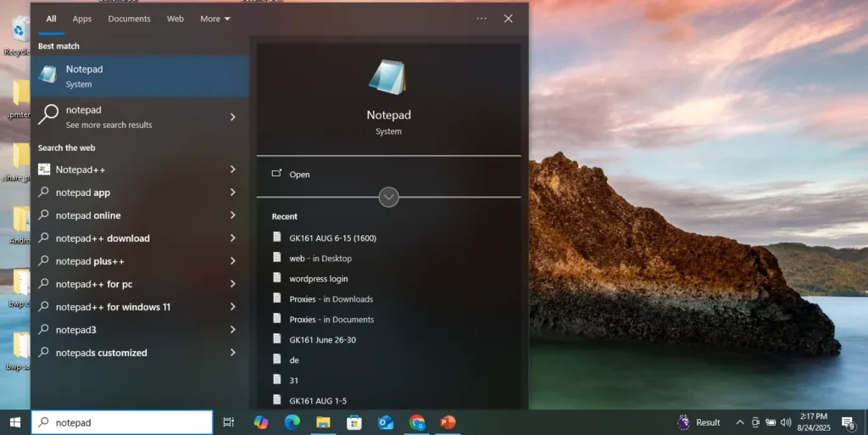Viewport: 868px width, 435px height.
Task: Click the search box containing 'notepad'
Action: tap(127, 422)
